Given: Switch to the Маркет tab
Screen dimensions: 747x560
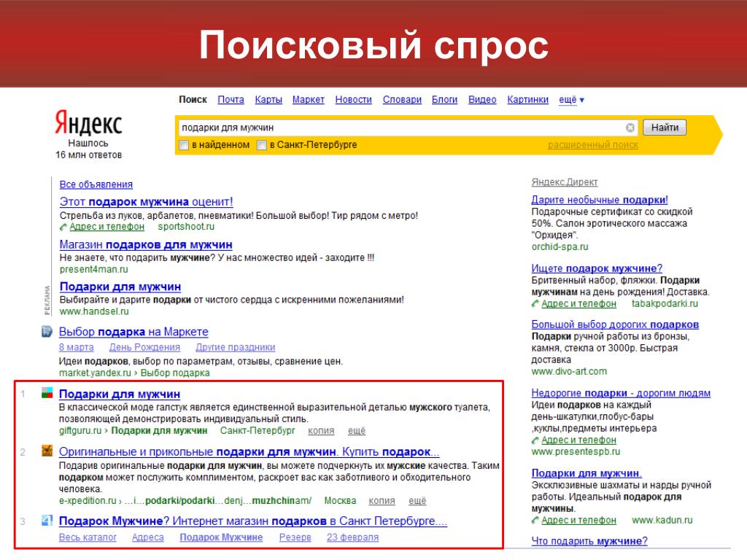Looking at the screenshot, I should click(309, 99).
